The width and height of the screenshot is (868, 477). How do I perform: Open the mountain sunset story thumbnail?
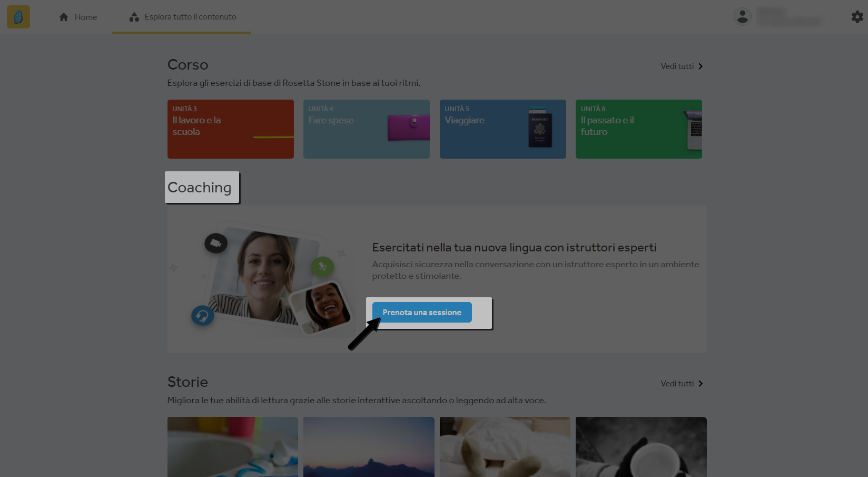[x=369, y=447]
